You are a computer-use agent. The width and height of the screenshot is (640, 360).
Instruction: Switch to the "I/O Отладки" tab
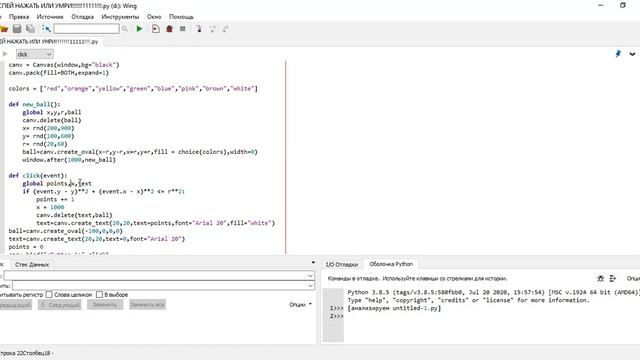coord(342,264)
